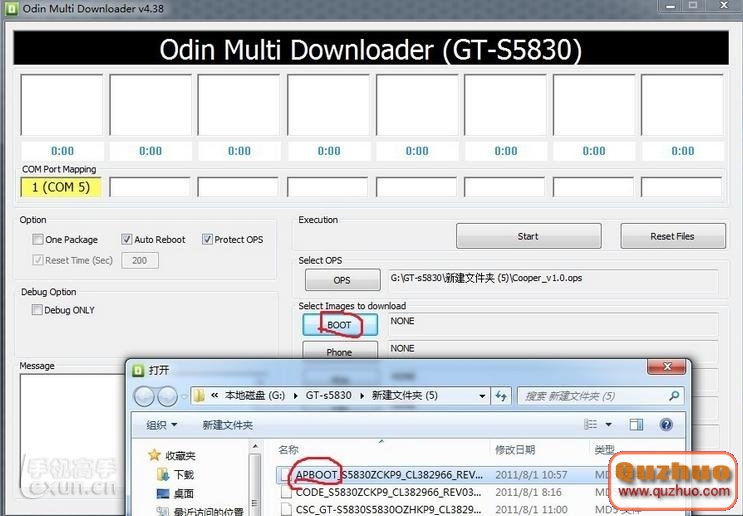
Task: Click the forward arrow in the Open dialog
Action: pyautogui.click(x=167, y=396)
